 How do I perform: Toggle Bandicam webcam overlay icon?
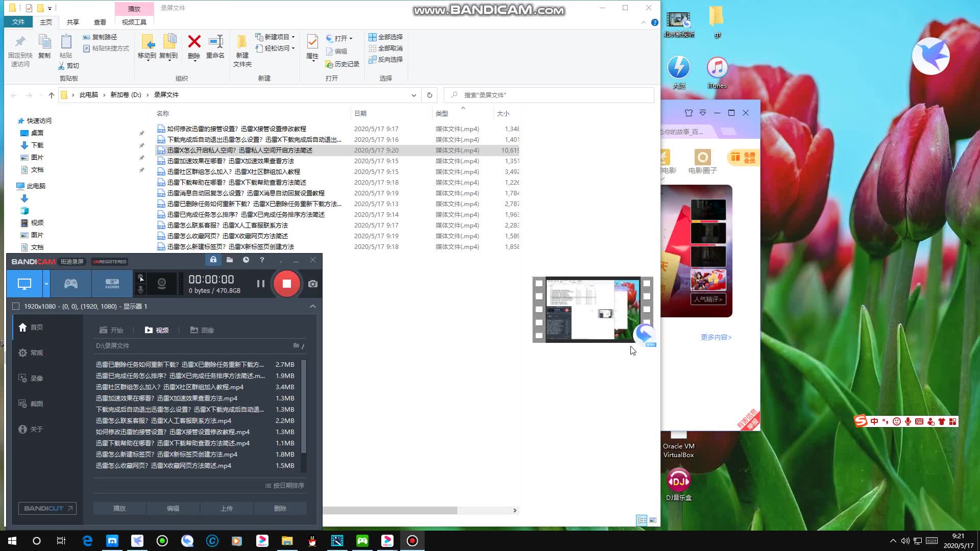click(162, 284)
